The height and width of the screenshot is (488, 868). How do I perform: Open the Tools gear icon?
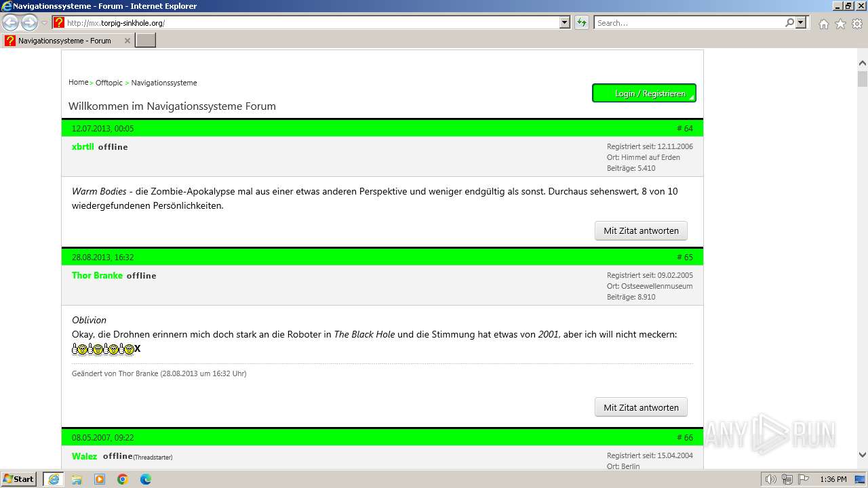click(857, 24)
